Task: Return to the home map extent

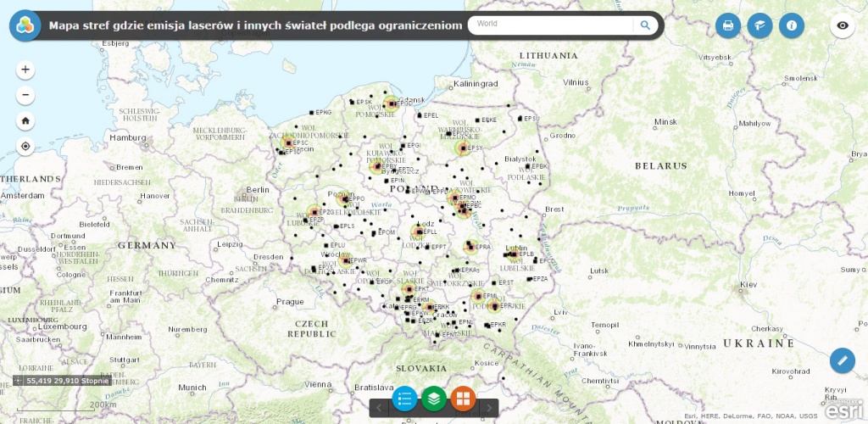Action: point(25,120)
